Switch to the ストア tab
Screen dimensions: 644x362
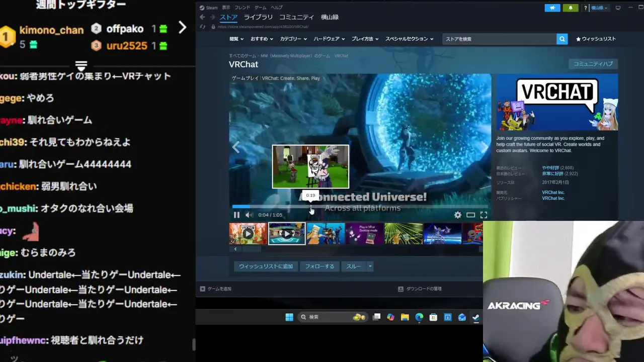[228, 17]
